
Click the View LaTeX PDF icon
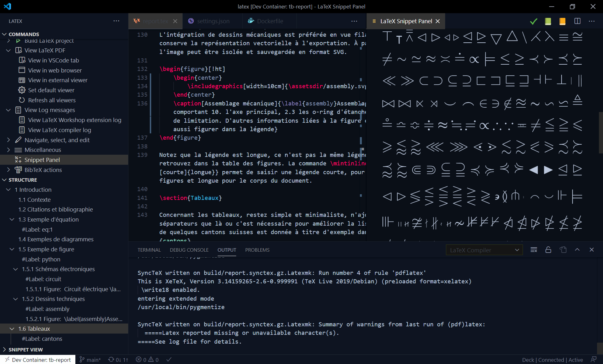(x=19, y=50)
